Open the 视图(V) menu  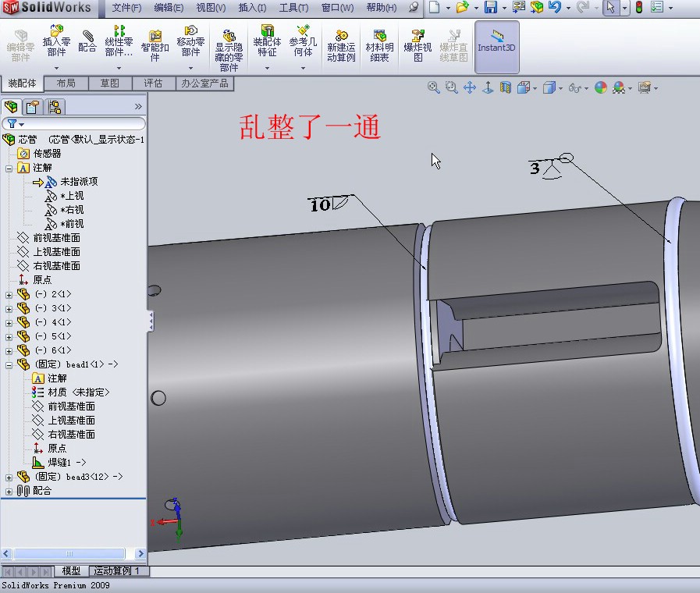click(x=211, y=8)
